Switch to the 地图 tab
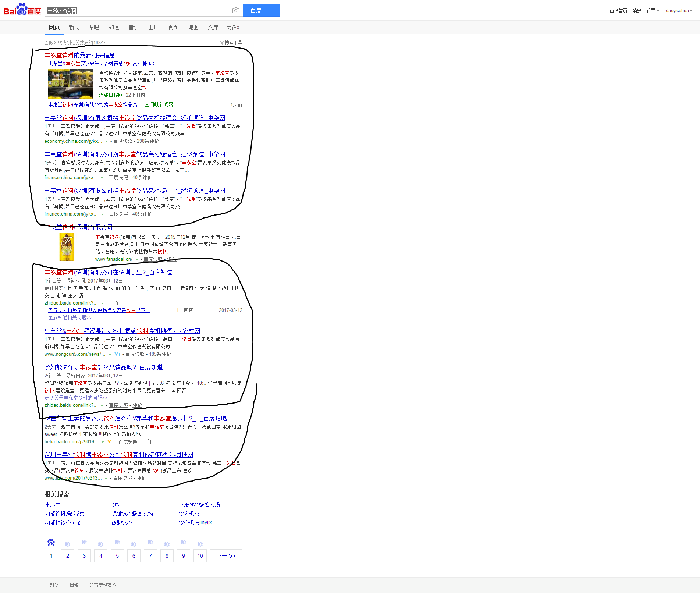The height and width of the screenshot is (593, 700). 193,27
